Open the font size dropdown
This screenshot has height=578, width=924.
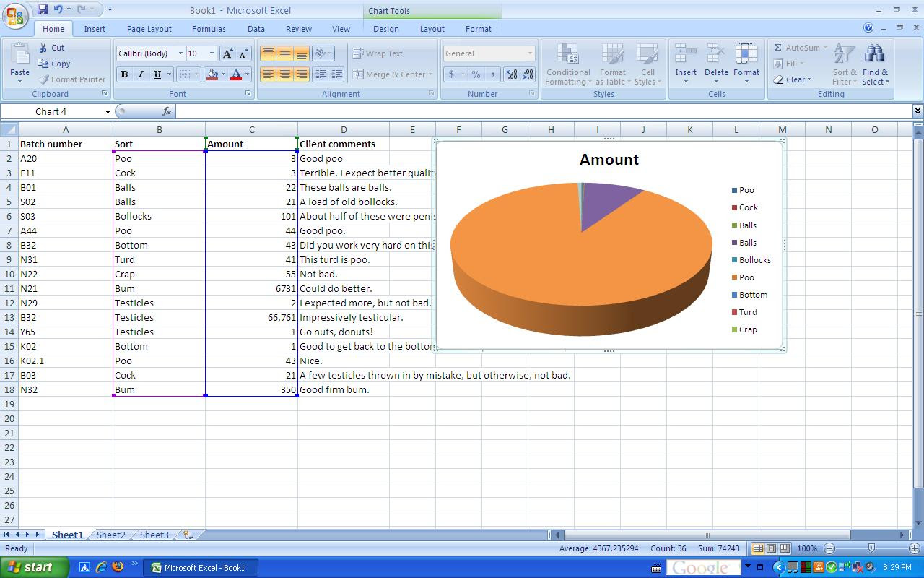click(x=212, y=53)
